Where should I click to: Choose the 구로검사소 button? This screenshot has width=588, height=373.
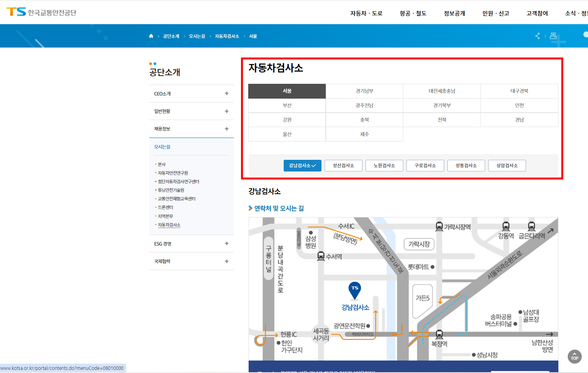point(425,166)
